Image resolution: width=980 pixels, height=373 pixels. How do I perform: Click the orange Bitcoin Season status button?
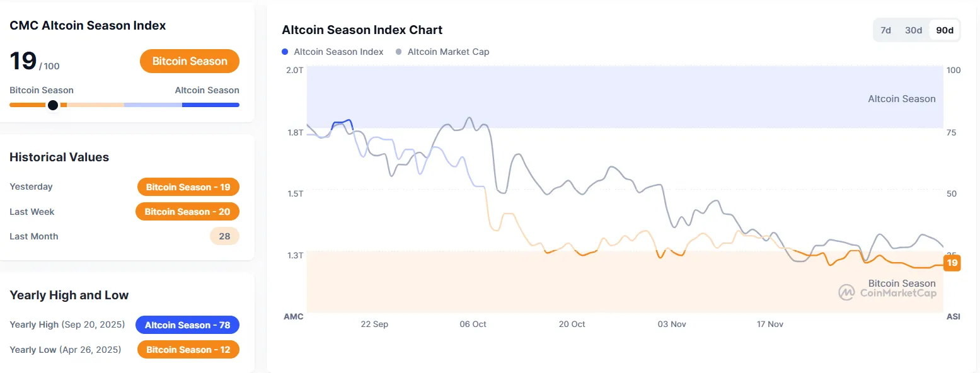click(x=190, y=61)
